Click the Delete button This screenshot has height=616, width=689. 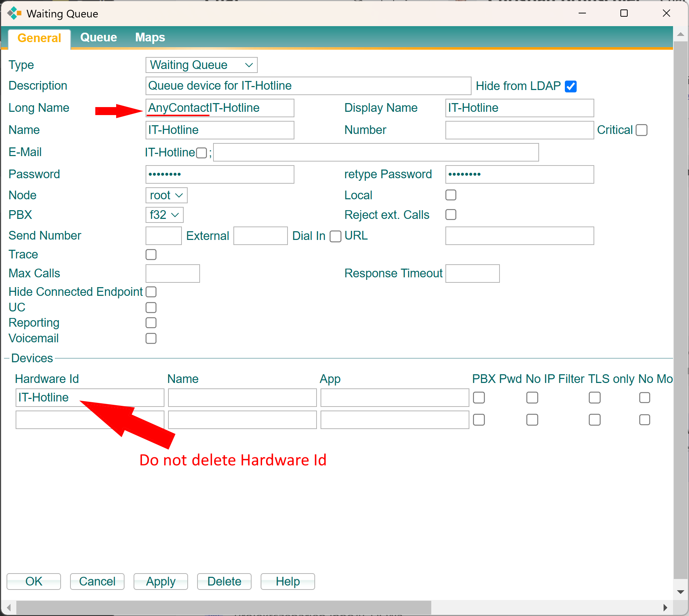click(x=224, y=582)
